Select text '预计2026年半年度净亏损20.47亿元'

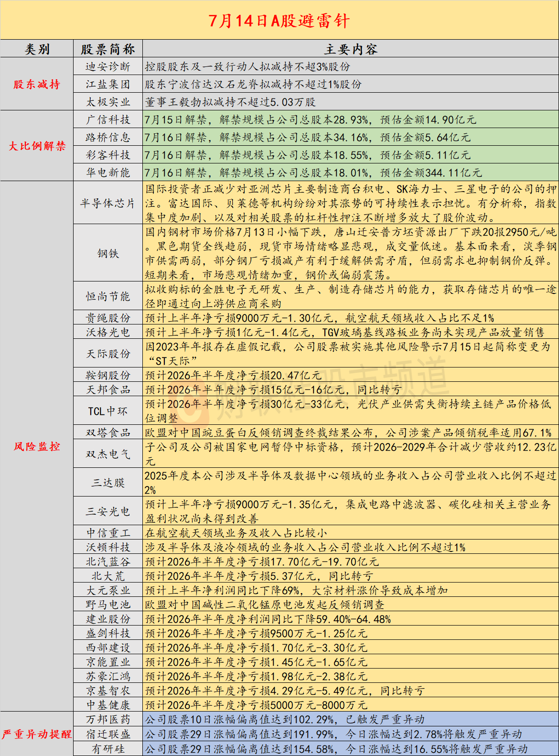coord(233,375)
